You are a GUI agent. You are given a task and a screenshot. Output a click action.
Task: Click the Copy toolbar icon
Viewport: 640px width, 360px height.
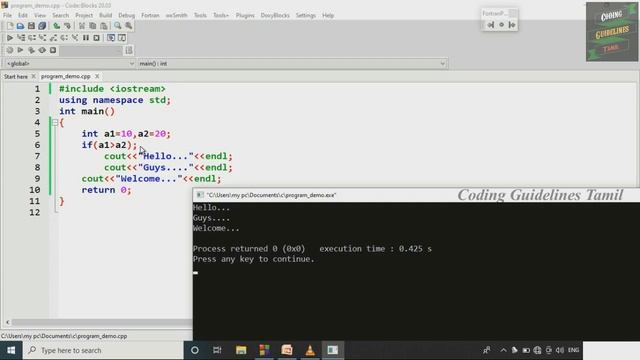pyautogui.click(x=93, y=26)
